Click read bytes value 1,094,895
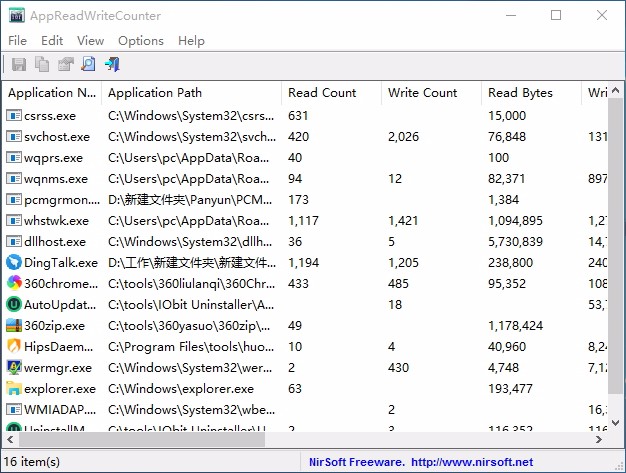This screenshot has width=626, height=473. (515, 221)
